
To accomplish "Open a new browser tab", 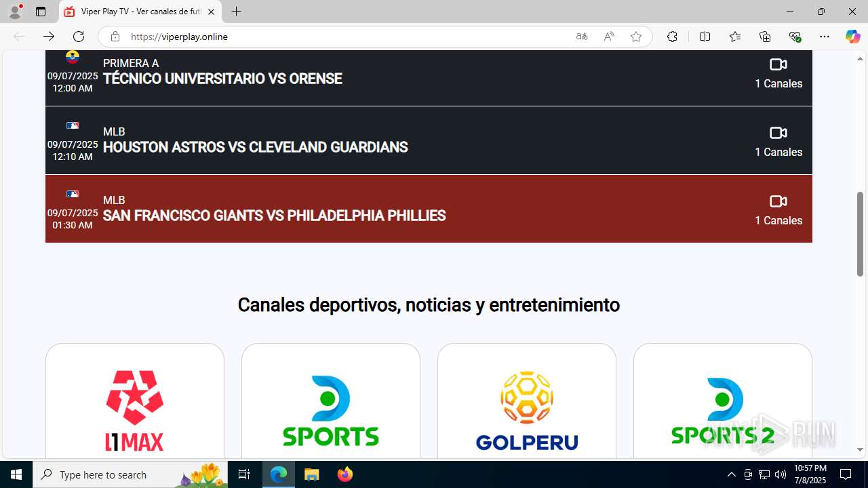I will pos(236,12).
